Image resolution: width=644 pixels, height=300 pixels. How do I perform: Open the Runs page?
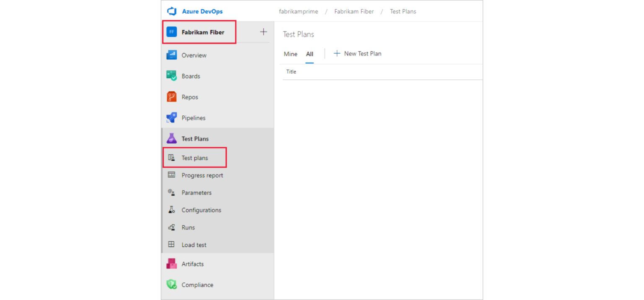coord(188,227)
